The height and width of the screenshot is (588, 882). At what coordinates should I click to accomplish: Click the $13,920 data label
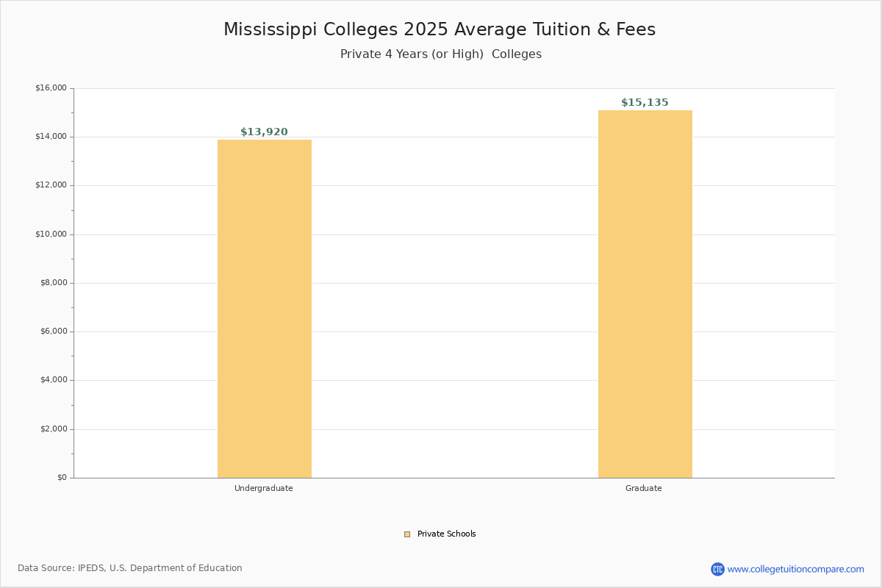point(264,132)
